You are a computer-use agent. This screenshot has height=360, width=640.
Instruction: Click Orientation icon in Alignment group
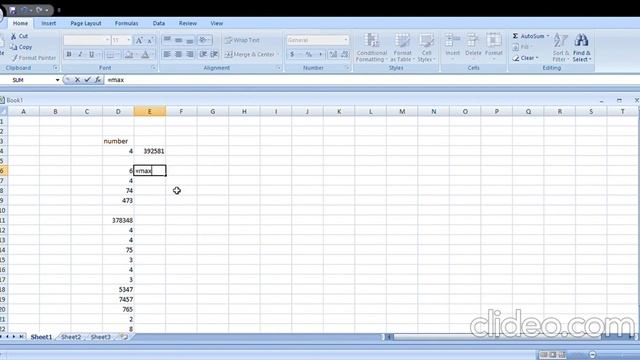point(204,40)
